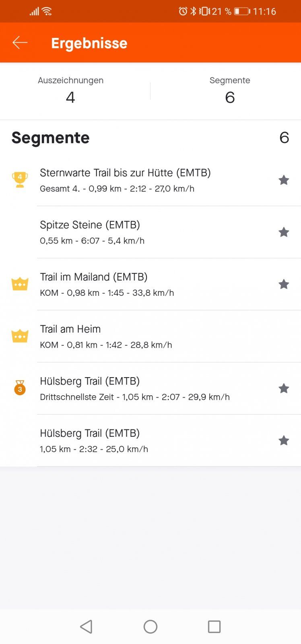The width and height of the screenshot is (301, 644).
Task: Toggle the star for Trail im Mailand segment
Action: (284, 284)
